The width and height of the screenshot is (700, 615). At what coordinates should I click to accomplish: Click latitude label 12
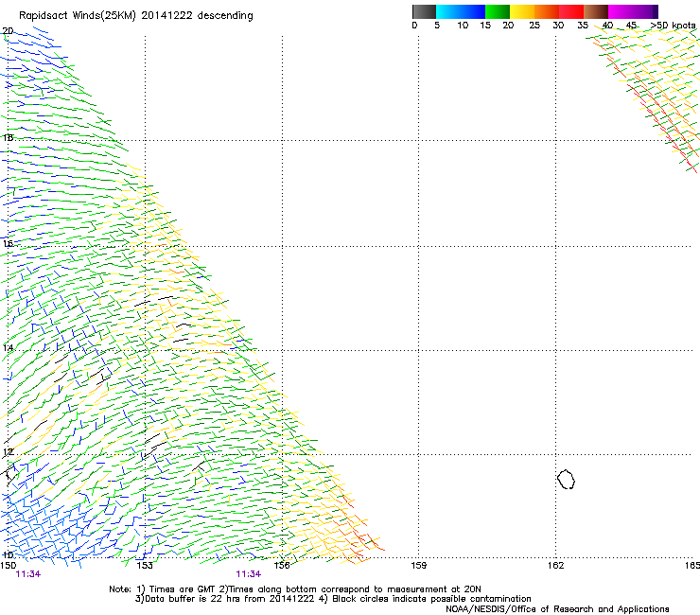pyautogui.click(x=8, y=452)
